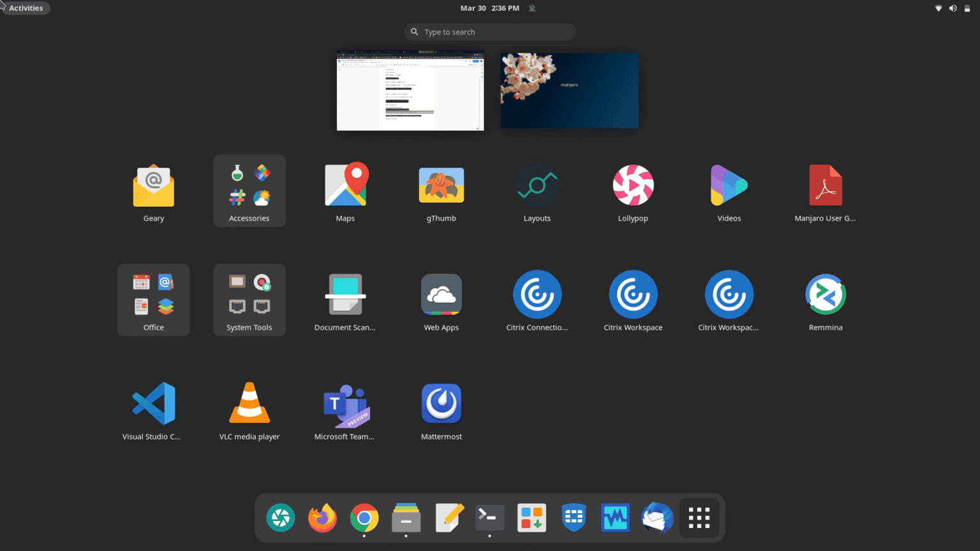Open the Maps application
The width and height of the screenshot is (980, 551).
click(345, 185)
